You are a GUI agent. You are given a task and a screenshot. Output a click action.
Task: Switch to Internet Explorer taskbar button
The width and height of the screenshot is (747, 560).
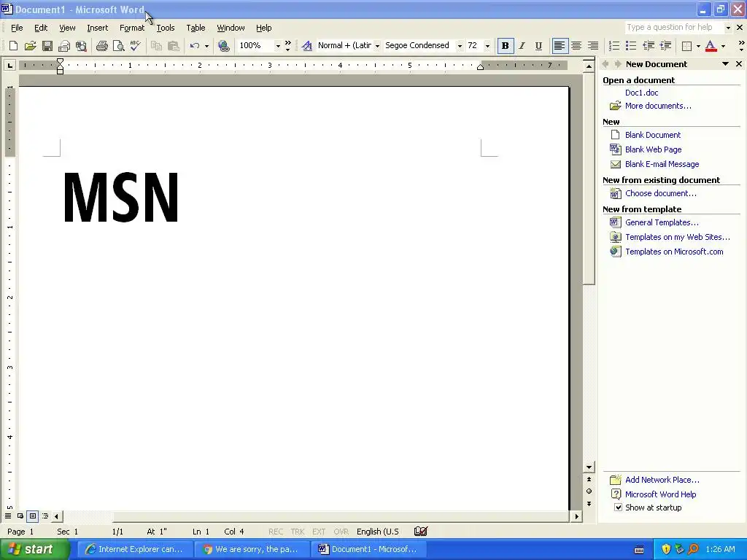click(x=134, y=550)
